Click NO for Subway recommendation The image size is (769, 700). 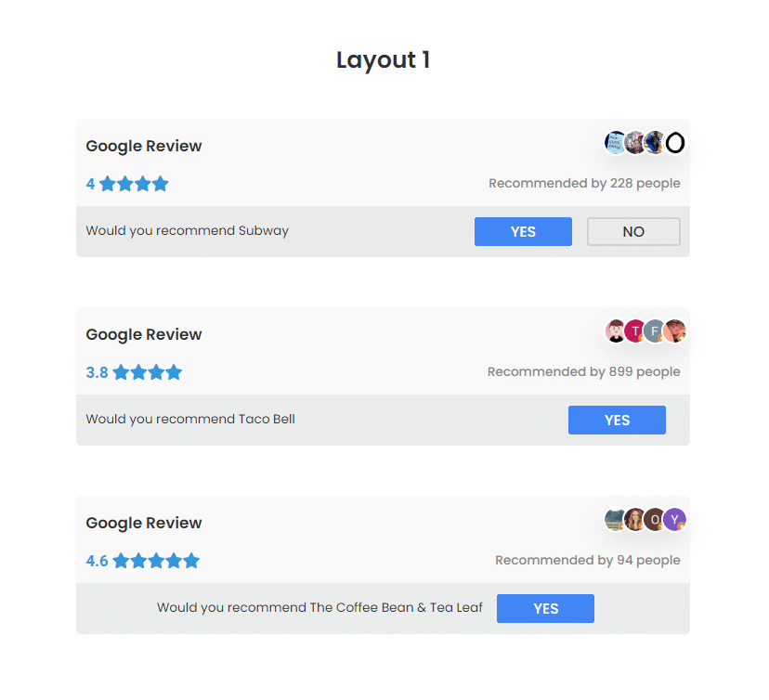click(x=633, y=231)
